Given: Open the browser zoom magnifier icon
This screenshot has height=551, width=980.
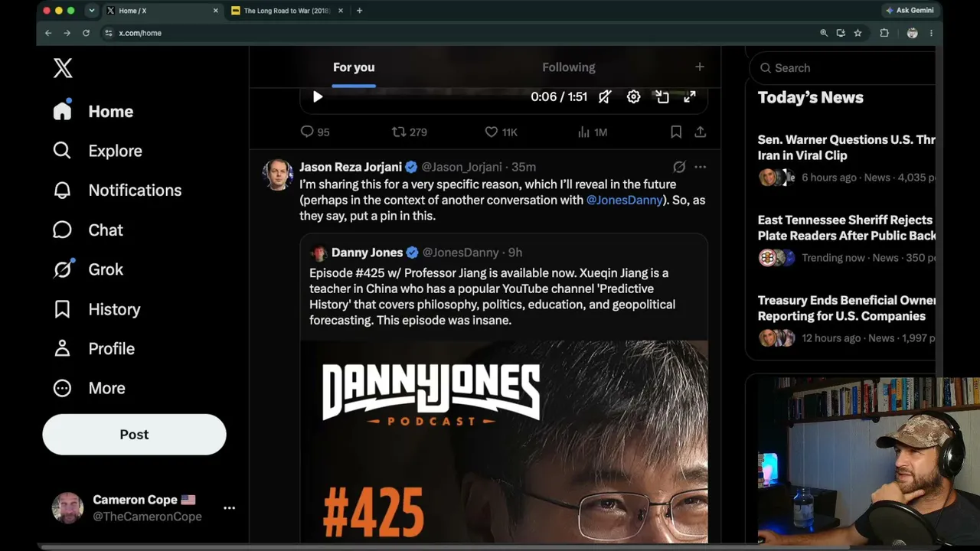Looking at the screenshot, I should 824,33.
